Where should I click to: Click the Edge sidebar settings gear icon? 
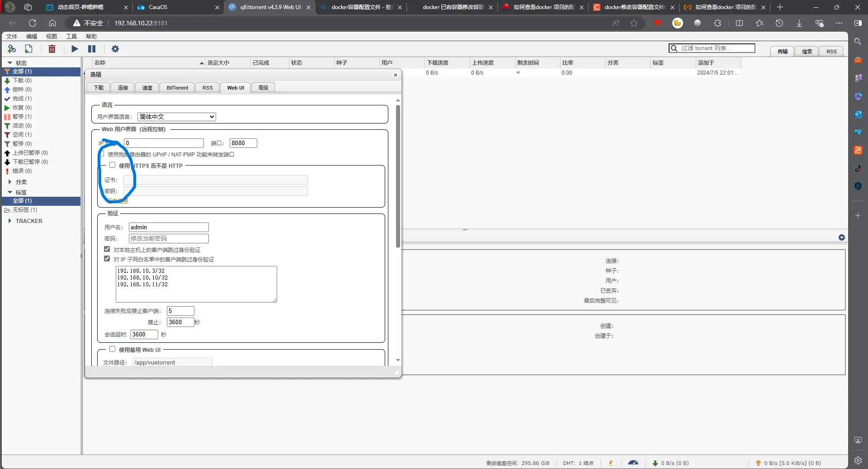click(858, 460)
